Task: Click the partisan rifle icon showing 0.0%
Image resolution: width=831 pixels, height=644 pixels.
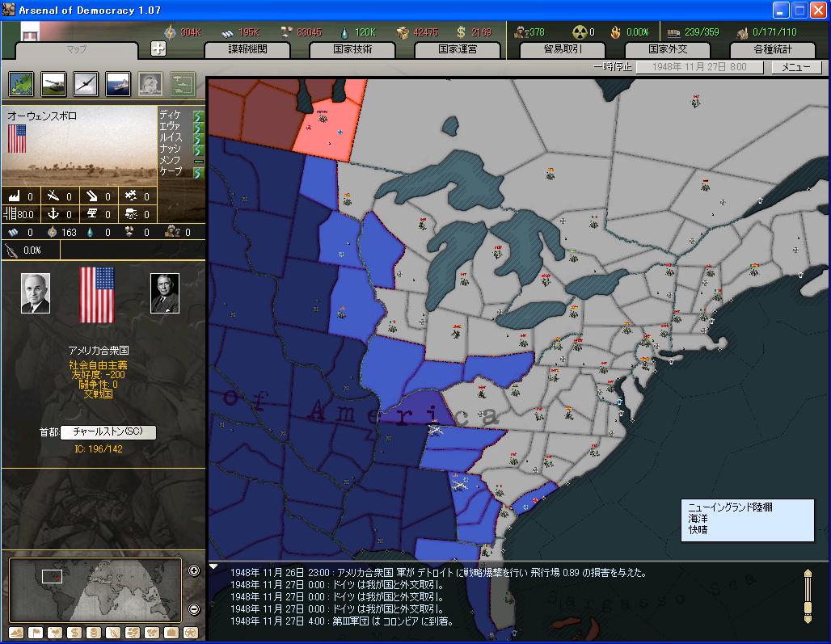Action: 11,250
